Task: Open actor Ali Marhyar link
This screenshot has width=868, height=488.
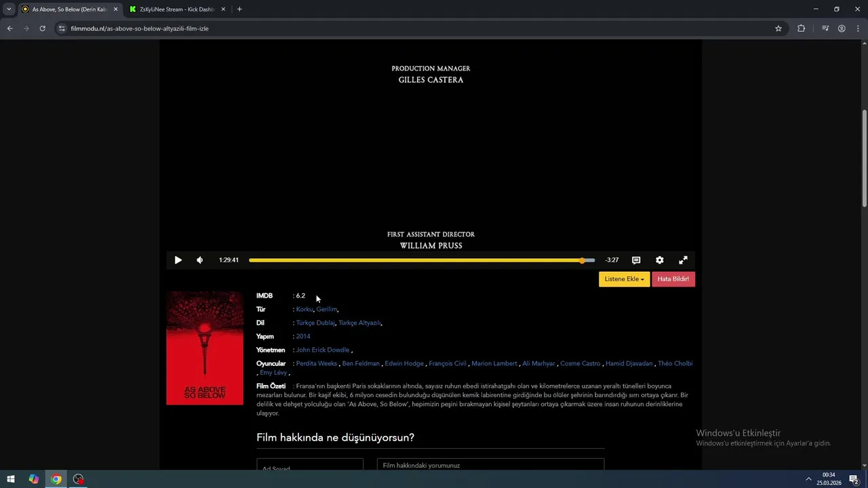Action: (538, 364)
